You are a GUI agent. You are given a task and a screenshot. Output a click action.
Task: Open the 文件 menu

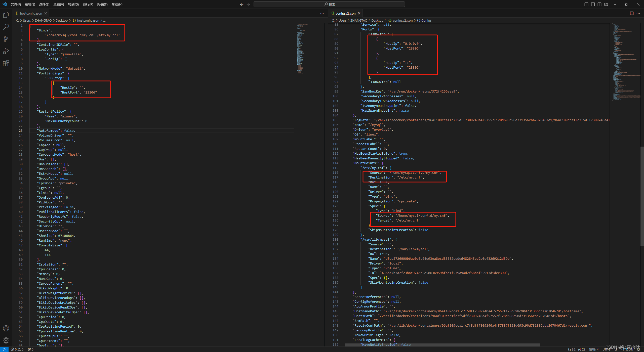point(16,4)
